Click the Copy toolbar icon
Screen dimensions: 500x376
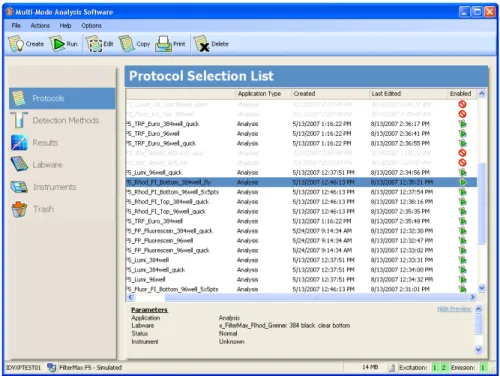point(126,44)
